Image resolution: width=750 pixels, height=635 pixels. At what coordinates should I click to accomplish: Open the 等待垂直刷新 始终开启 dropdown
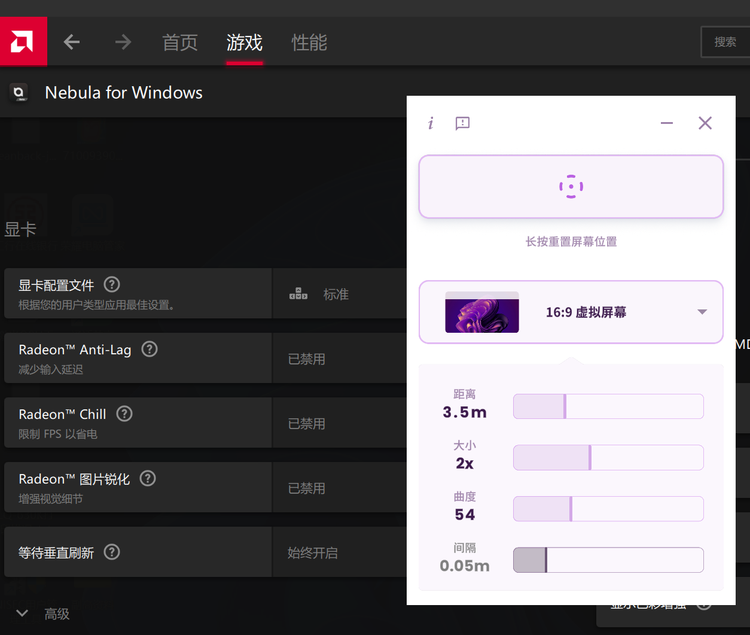pyautogui.click(x=313, y=553)
